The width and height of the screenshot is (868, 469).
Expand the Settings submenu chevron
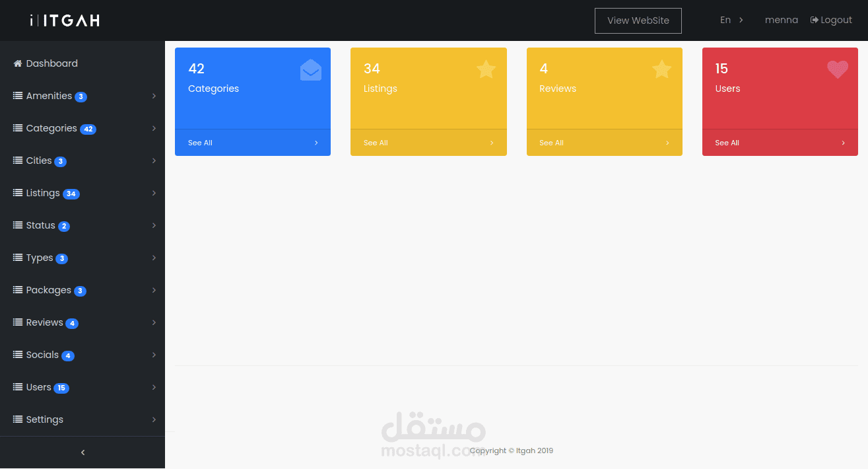[154, 419]
